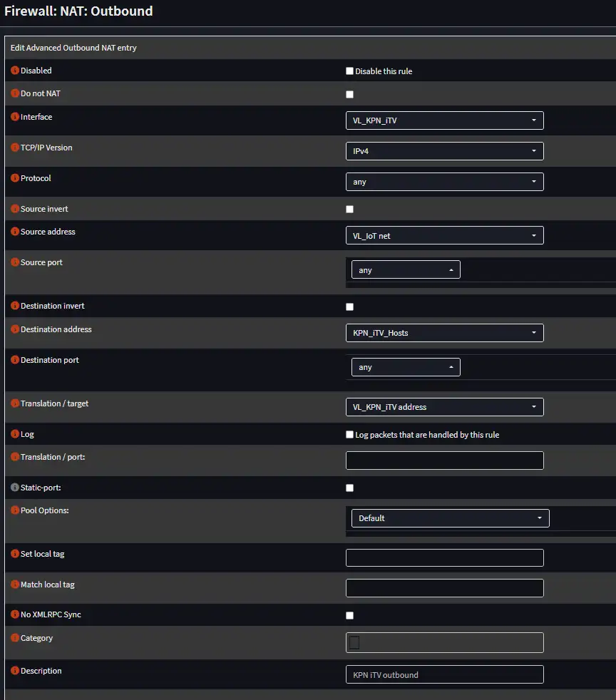Focus the Description field KPN iTV outbound

pyautogui.click(x=445, y=674)
